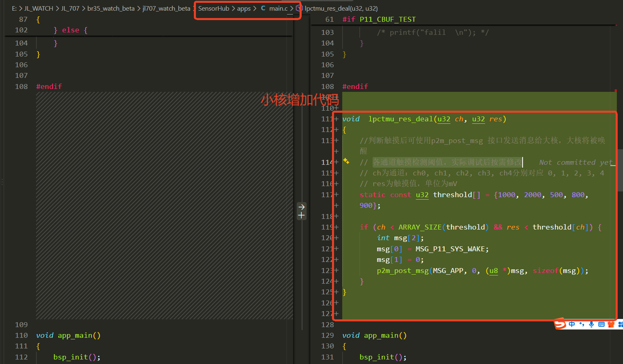Click the br35_watch_beta breadcrumb

(111, 8)
